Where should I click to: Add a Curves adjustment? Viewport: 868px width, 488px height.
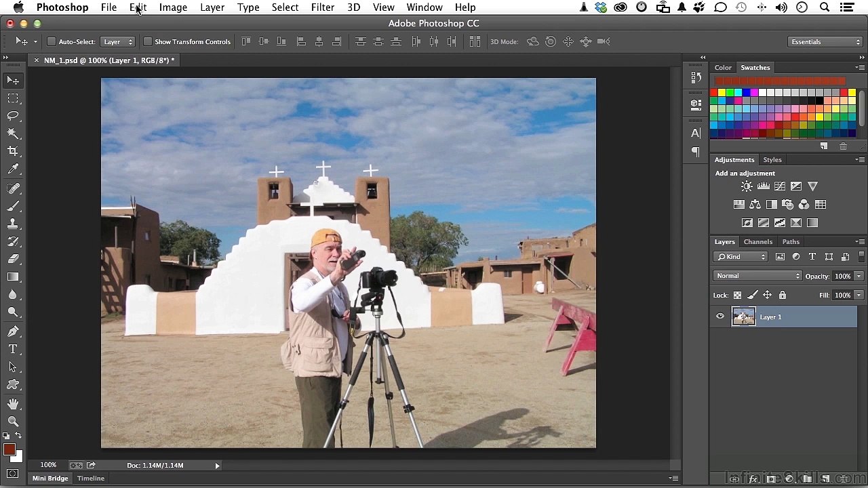(x=780, y=186)
